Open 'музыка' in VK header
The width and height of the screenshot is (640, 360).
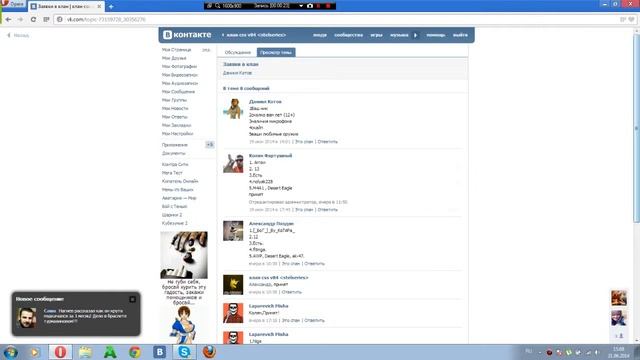click(399, 35)
